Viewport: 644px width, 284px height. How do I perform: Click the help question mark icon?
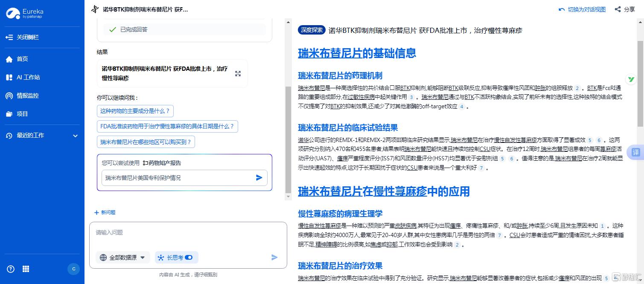click(11, 269)
